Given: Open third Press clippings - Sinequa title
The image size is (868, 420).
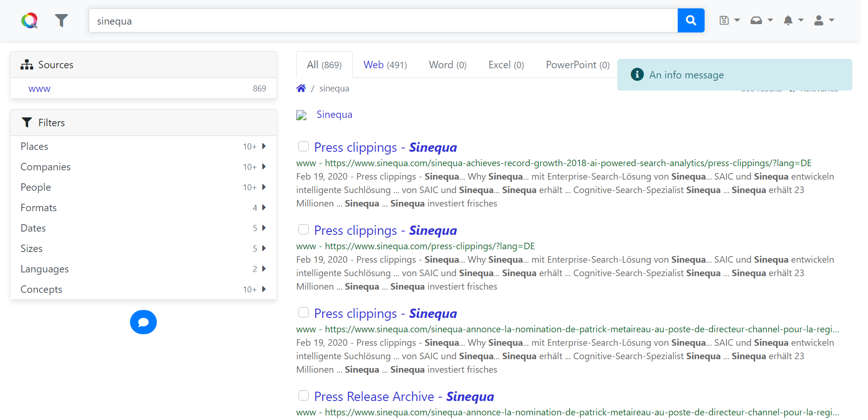Looking at the screenshot, I should (385, 313).
